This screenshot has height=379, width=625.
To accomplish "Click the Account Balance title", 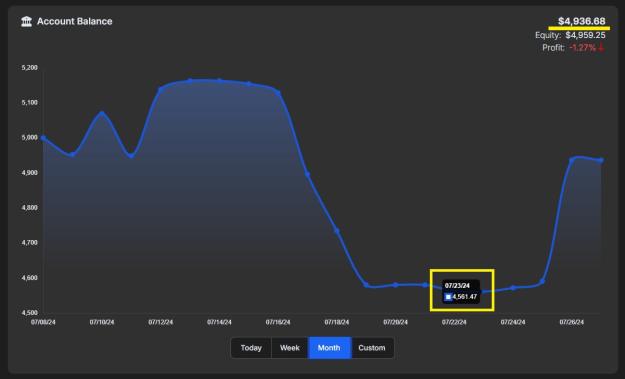I will pyautogui.click(x=75, y=22).
